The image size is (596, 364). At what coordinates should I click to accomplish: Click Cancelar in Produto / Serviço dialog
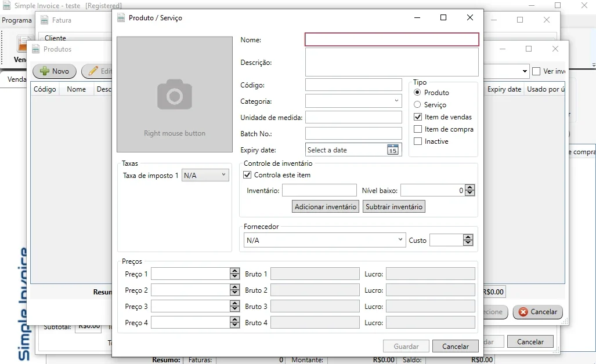[x=456, y=346]
